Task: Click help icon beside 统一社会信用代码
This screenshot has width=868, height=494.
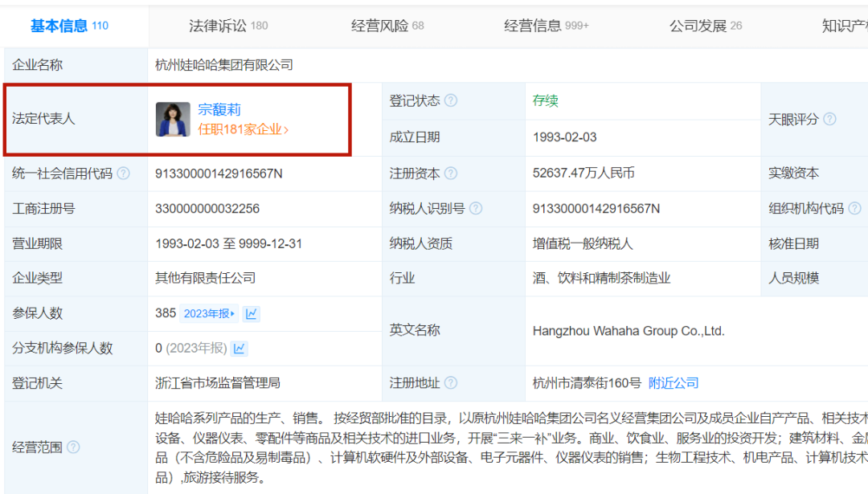Action: [x=123, y=174]
